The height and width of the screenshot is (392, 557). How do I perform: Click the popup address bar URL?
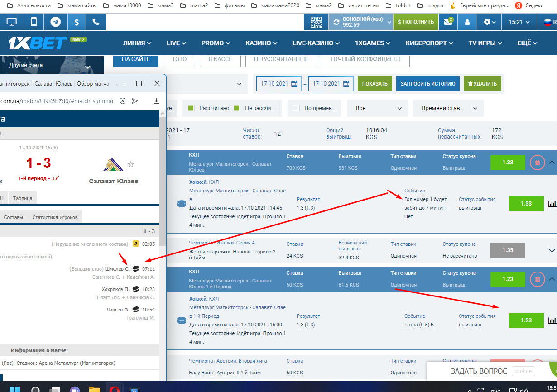click(57, 101)
